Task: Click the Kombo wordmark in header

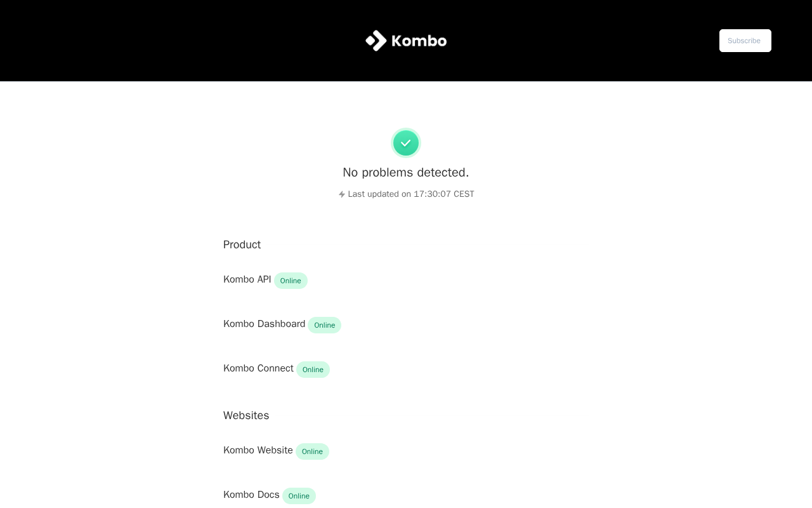Action: pos(419,41)
